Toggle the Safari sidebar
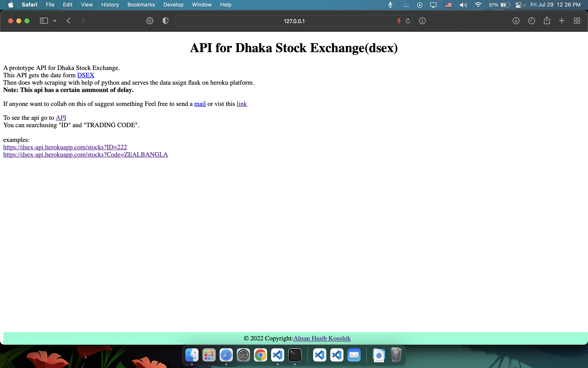588x368 pixels. tap(44, 21)
